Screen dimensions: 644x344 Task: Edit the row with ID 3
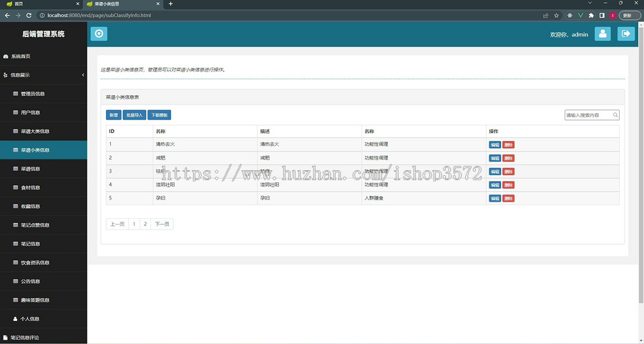pyautogui.click(x=495, y=172)
